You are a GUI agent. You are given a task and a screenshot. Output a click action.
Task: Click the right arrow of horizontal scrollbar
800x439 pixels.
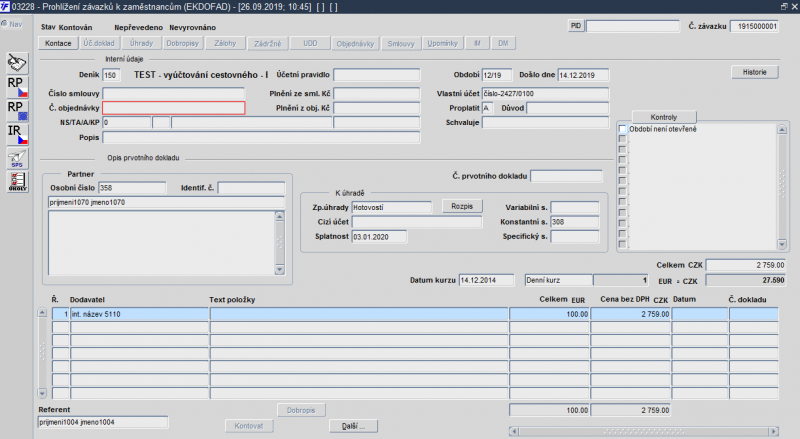coord(774,431)
